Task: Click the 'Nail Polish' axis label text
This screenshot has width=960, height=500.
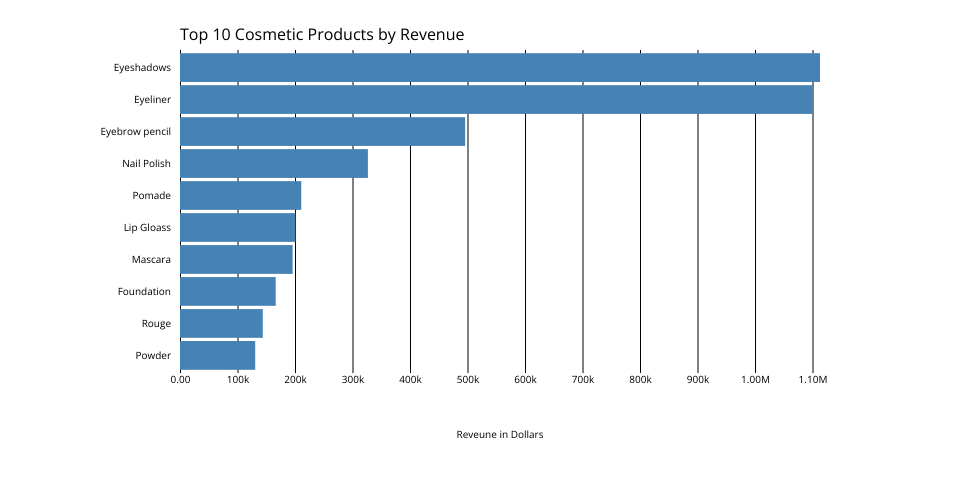Action: [x=146, y=164]
